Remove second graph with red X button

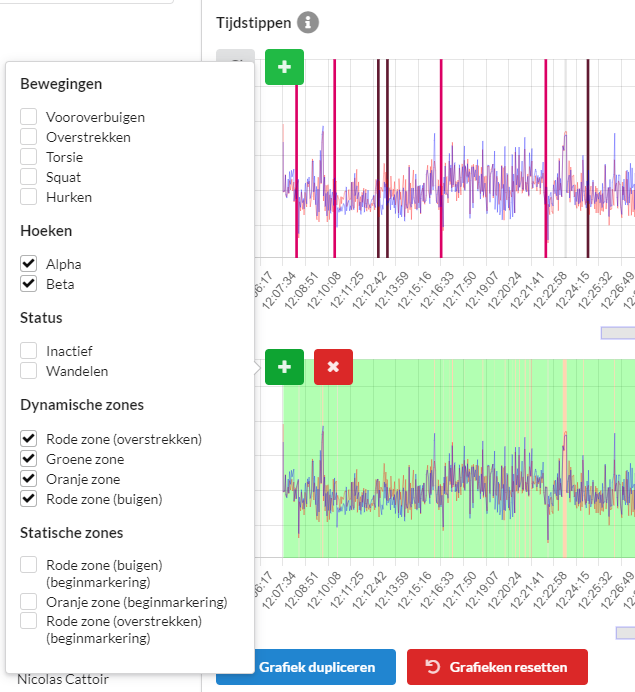pyautogui.click(x=333, y=367)
